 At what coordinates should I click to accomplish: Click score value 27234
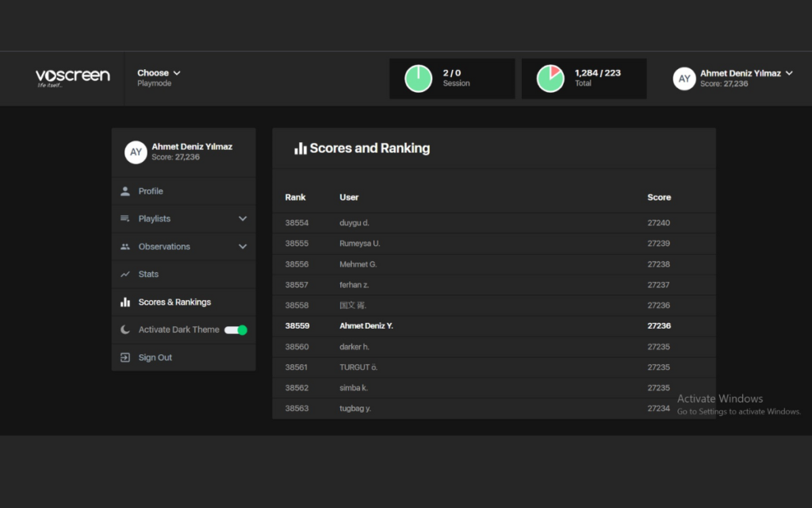click(x=659, y=409)
